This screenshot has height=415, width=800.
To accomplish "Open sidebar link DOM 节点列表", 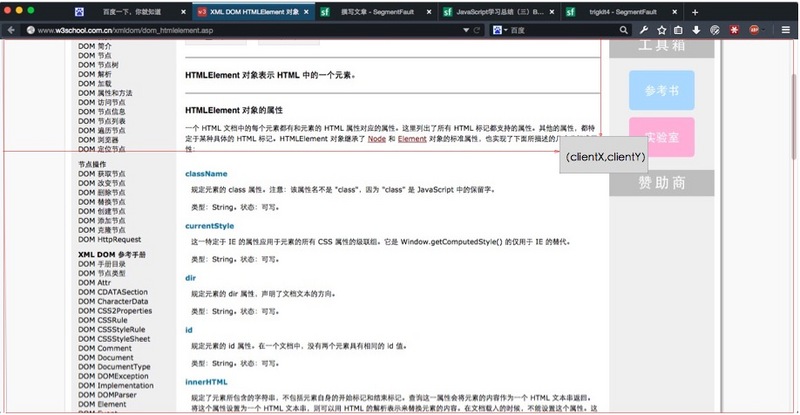I will (102, 121).
